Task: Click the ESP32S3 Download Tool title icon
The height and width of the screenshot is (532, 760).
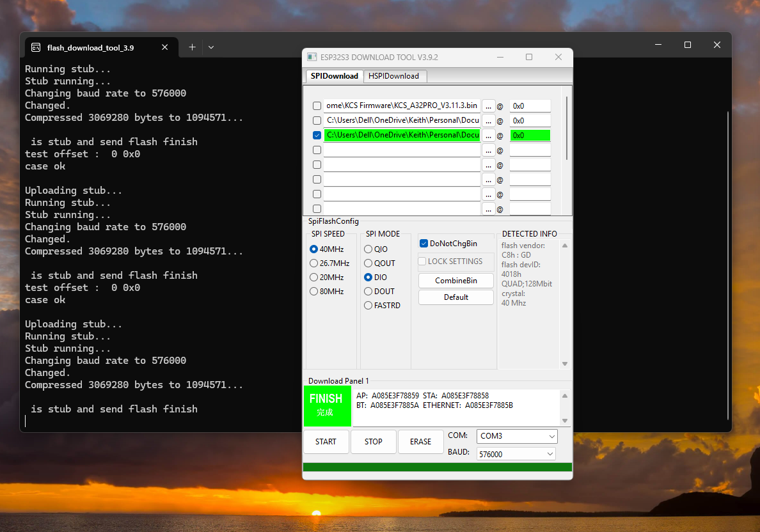Action: click(312, 57)
